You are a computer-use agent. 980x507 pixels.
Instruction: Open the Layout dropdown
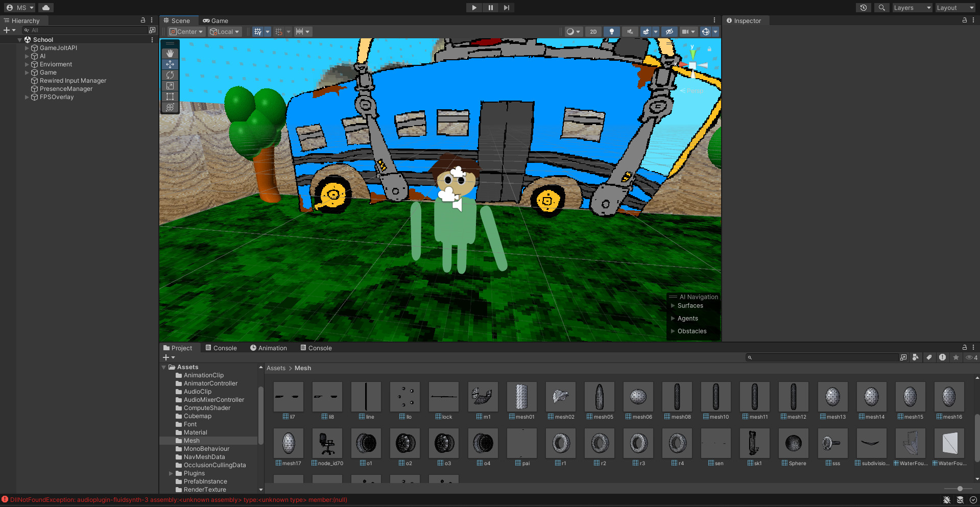pos(954,7)
